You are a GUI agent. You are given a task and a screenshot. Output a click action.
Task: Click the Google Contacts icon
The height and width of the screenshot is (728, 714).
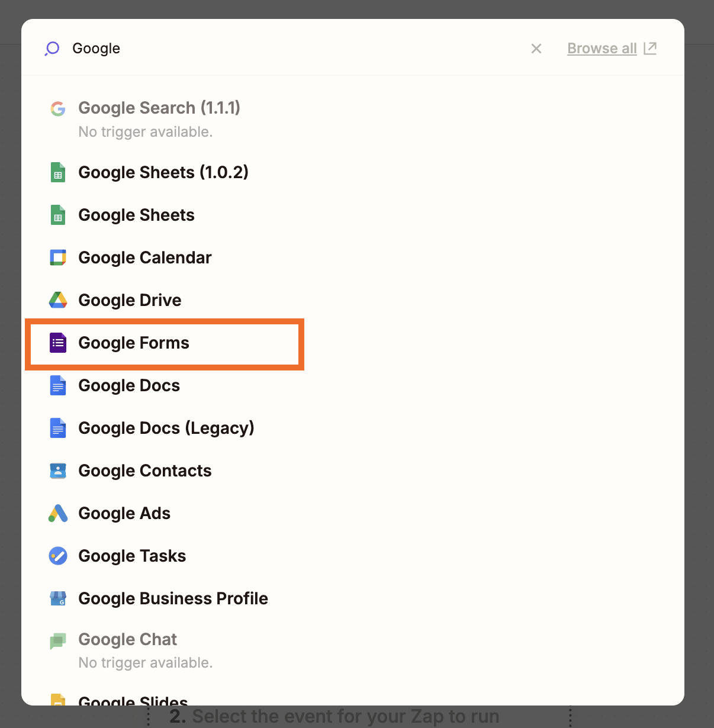coord(58,471)
